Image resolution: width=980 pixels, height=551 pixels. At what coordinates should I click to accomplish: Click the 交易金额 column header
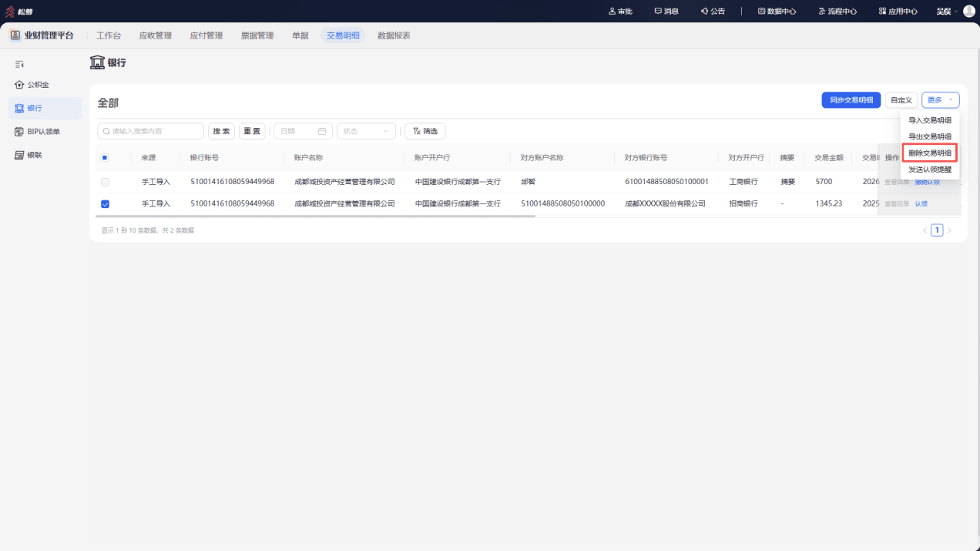pos(829,158)
